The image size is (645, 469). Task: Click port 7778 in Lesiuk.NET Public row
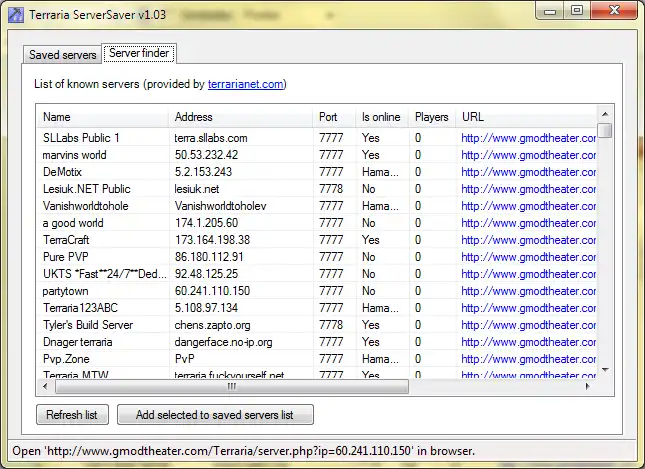[x=331, y=189]
